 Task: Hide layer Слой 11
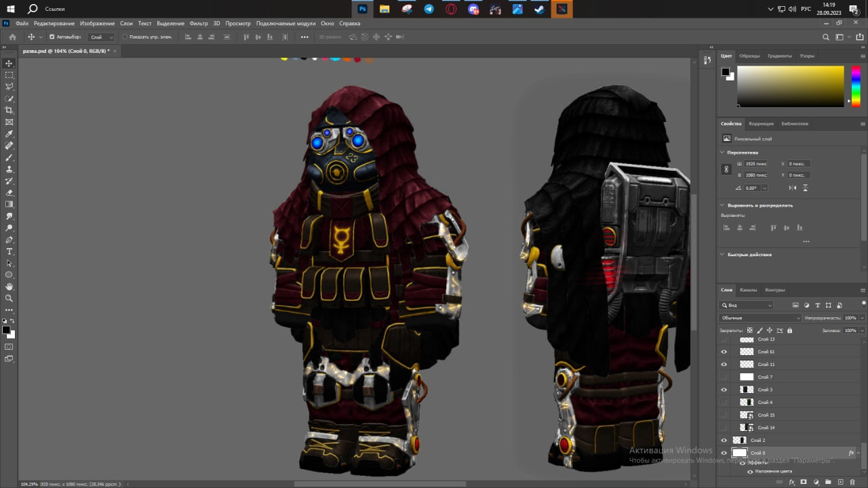point(724,365)
